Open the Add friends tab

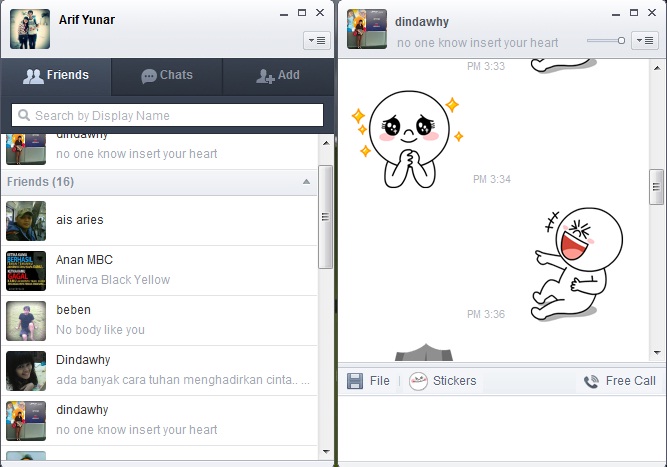pyautogui.click(x=278, y=76)
